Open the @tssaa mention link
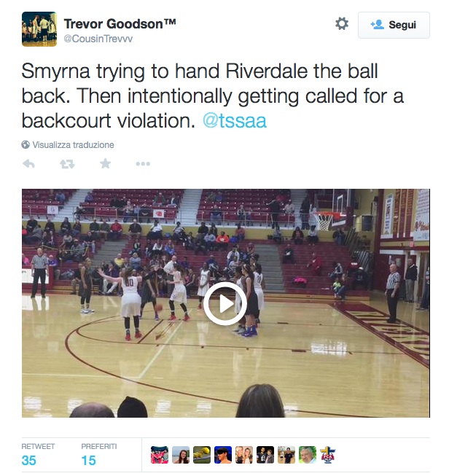This screenshot has height=476, width=449. tap(235, 121)
